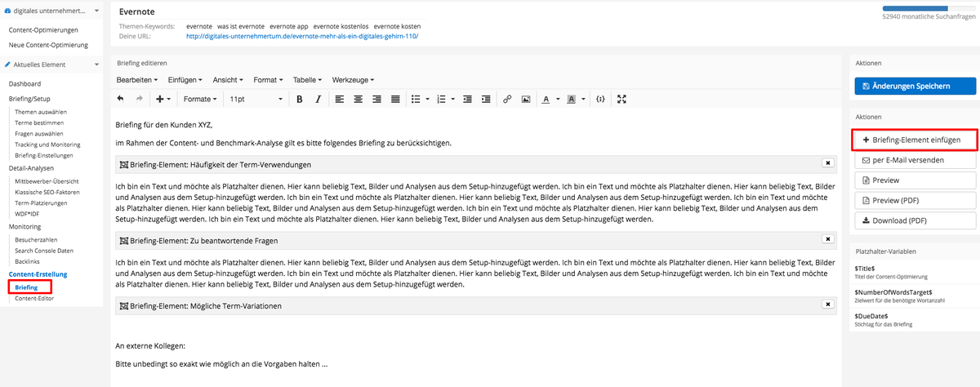Viewport: 980px width, 387px height.
Task: Remove the Zu beantwortende Fragen element
Action: coord(827,239)
